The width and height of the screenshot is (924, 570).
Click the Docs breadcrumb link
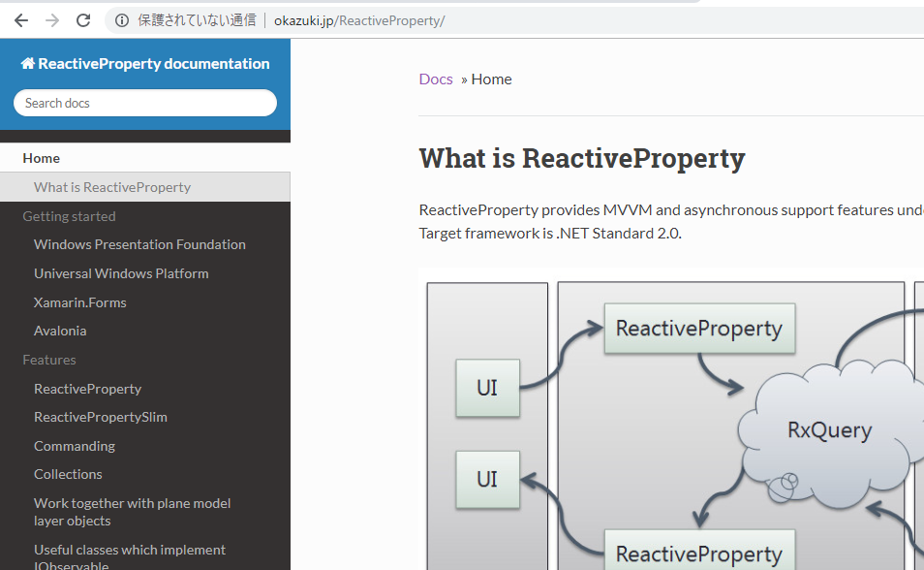point(436,79)
